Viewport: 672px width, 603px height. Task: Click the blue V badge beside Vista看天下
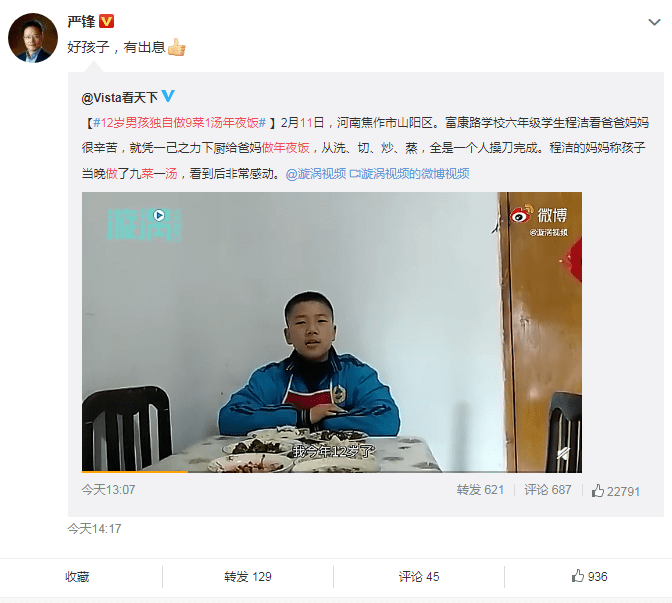point(168,96)
